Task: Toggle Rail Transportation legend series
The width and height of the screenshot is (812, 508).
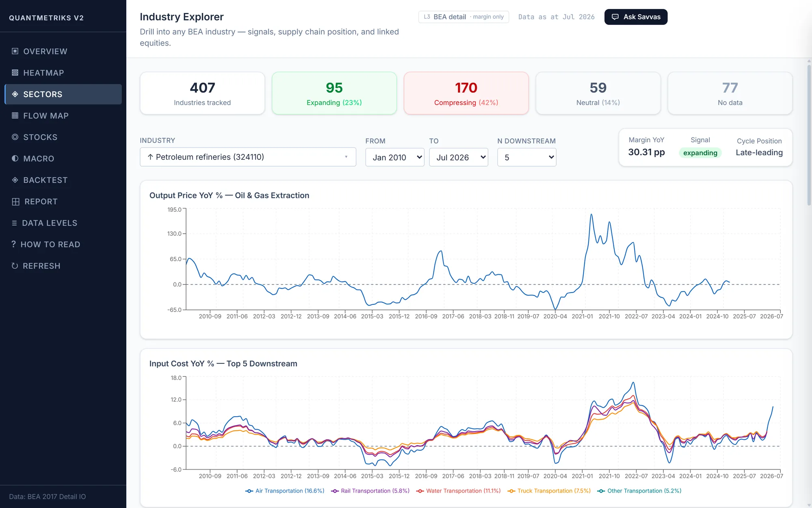Action: [370, 491]
